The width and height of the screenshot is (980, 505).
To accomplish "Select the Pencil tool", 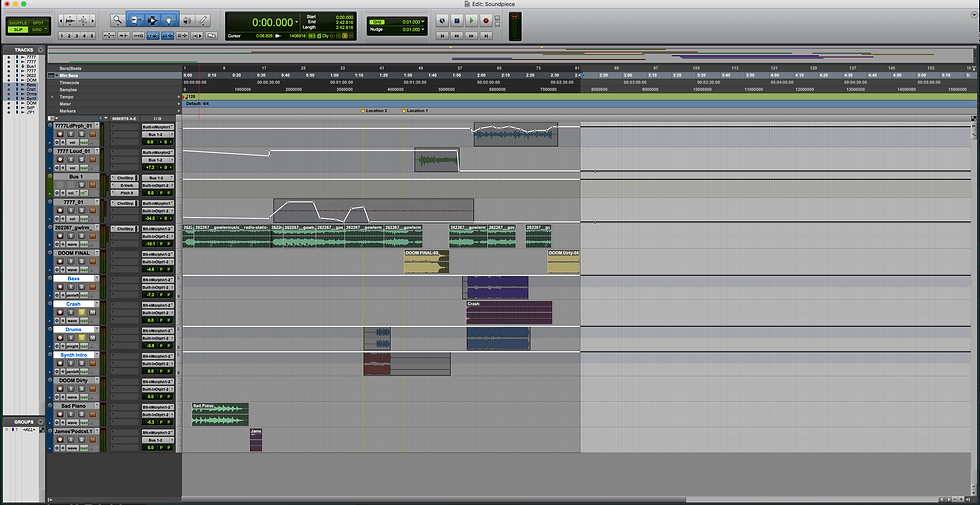I will (x=203, y=21).
